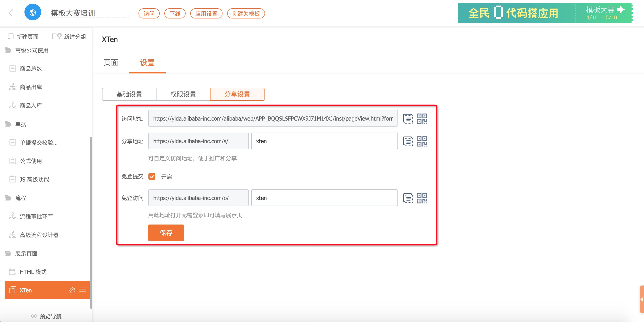Open the 权限设置 settings tab

(183, 94)
